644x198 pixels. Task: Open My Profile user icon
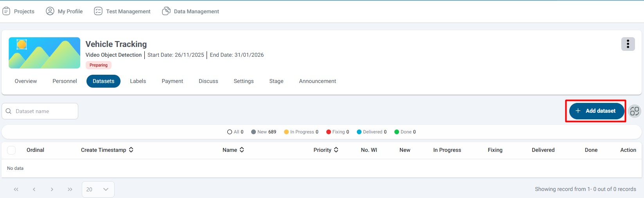coord(50,11)
